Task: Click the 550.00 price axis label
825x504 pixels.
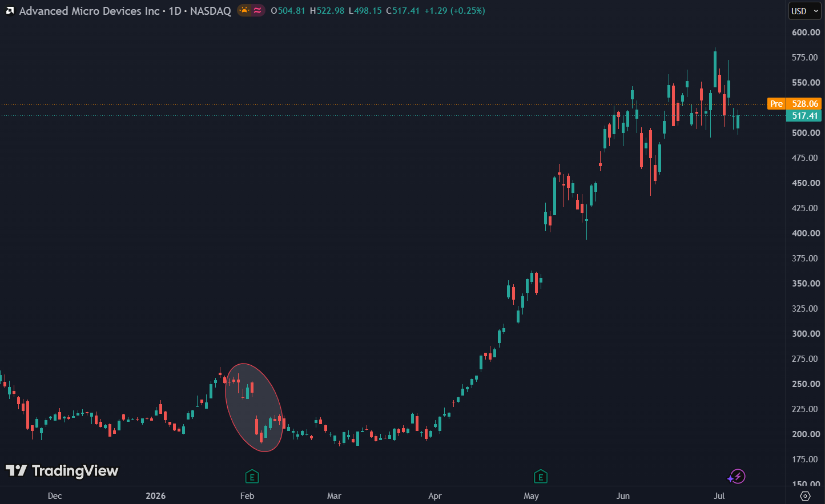Action: click(806, 83)
